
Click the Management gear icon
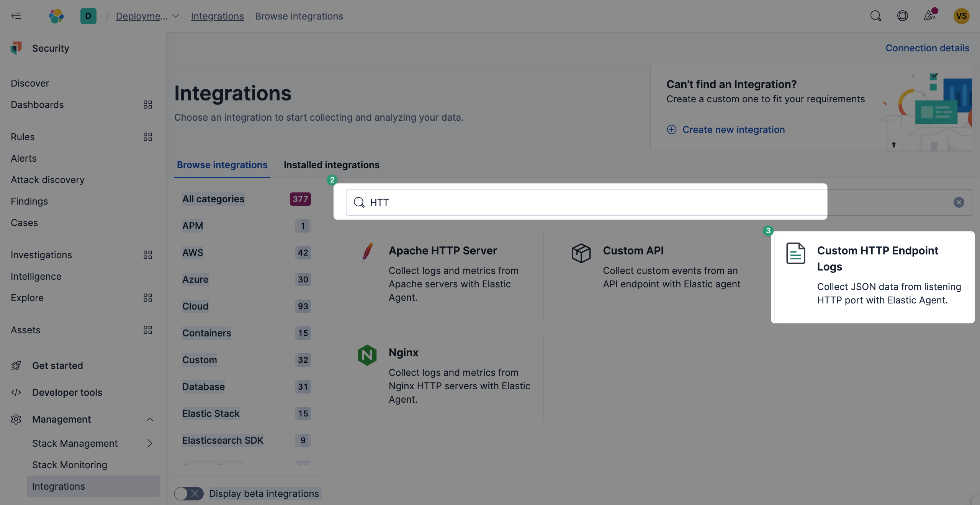coord(16,419)
